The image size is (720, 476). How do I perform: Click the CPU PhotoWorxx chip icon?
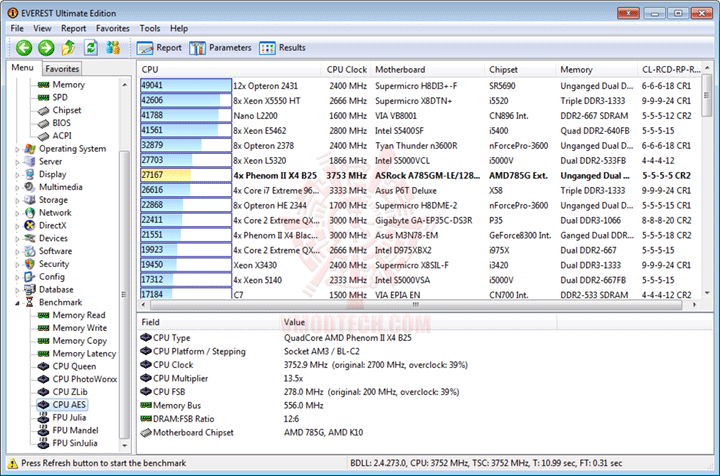click(44, 379)
